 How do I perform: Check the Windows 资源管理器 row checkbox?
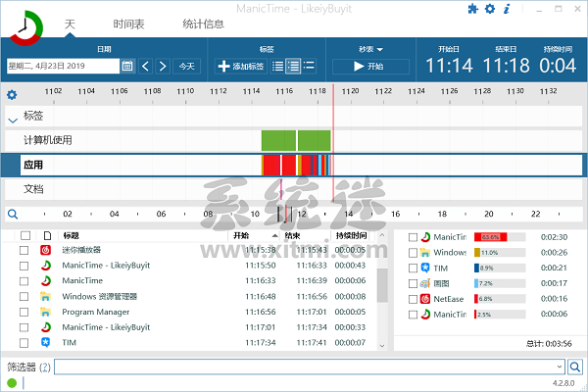click(24, 296)
